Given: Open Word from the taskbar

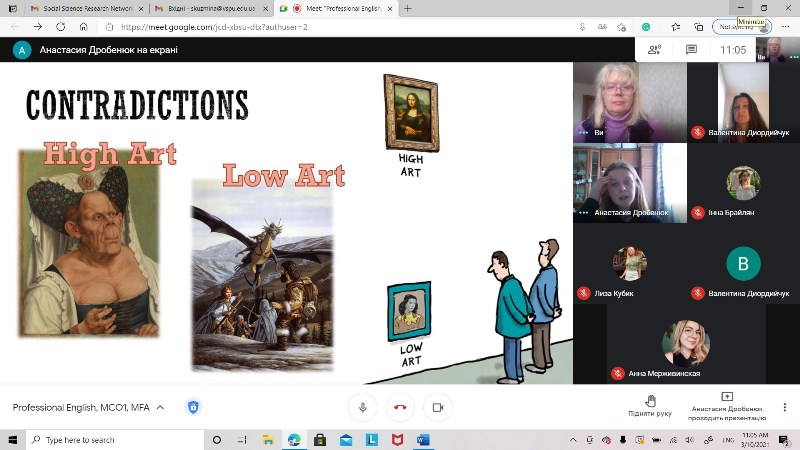Looking at the screenshot, I should (423, 440).
